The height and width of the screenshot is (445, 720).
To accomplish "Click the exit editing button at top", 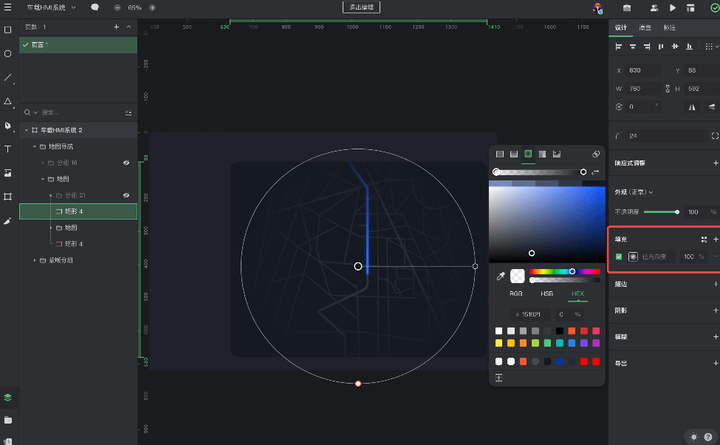I will (361, 7).
